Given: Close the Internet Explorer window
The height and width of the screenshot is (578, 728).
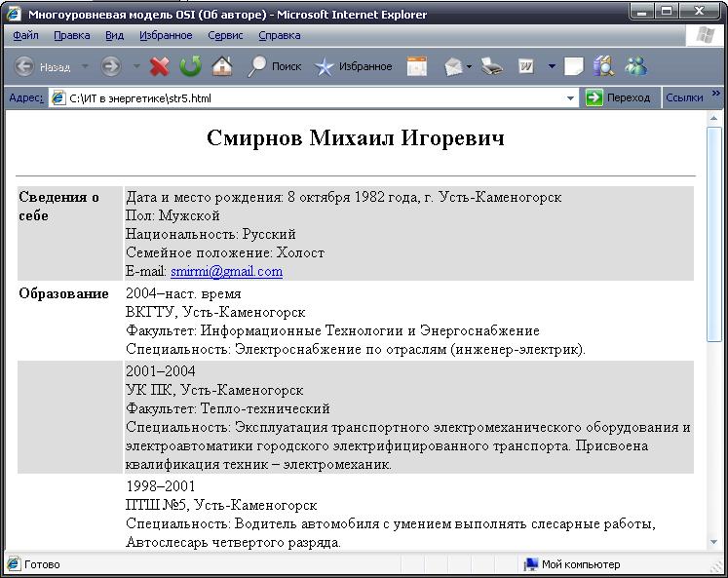Looking at the screenshot, I should [x=700, y=11].
